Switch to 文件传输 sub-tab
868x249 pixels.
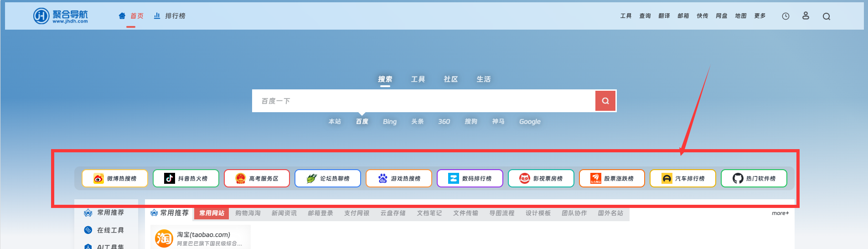point(465,213)
